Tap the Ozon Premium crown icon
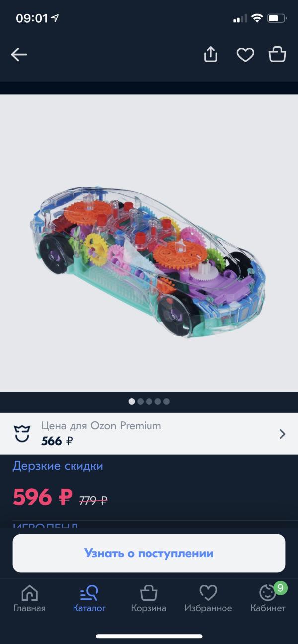Viewport: 298px width, 644px height. (x=21, y=434)
